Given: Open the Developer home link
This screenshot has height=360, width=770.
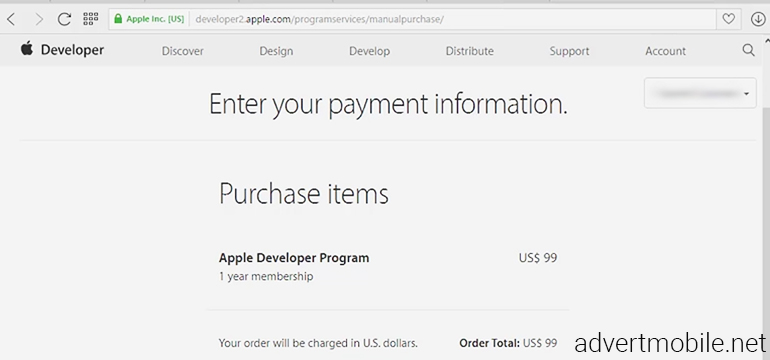Looking at the screenshot, I should (x=72, y=50).
